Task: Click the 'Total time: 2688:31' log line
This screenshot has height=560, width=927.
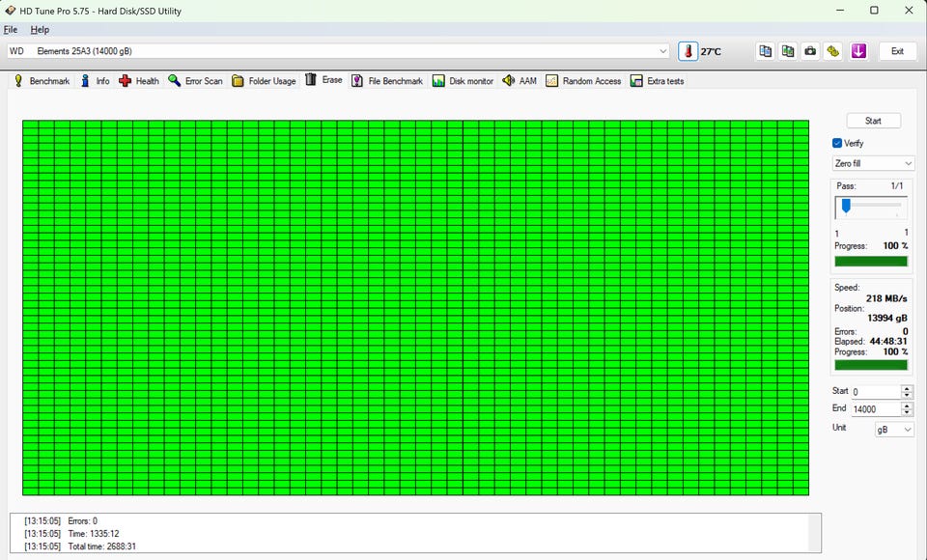Action: (101, 546)
